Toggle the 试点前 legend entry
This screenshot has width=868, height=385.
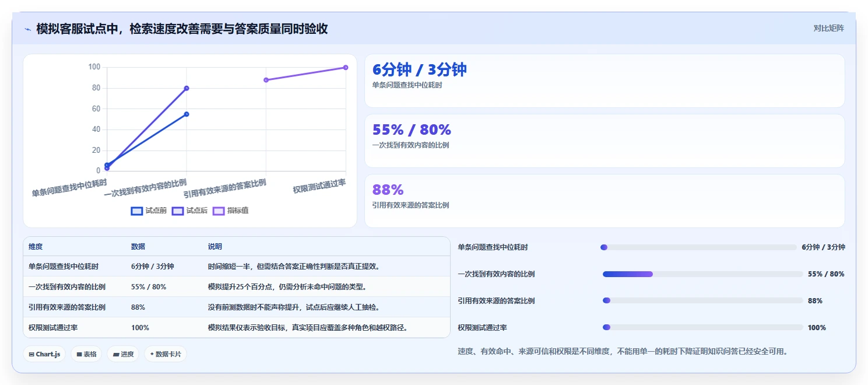point(149,211)
